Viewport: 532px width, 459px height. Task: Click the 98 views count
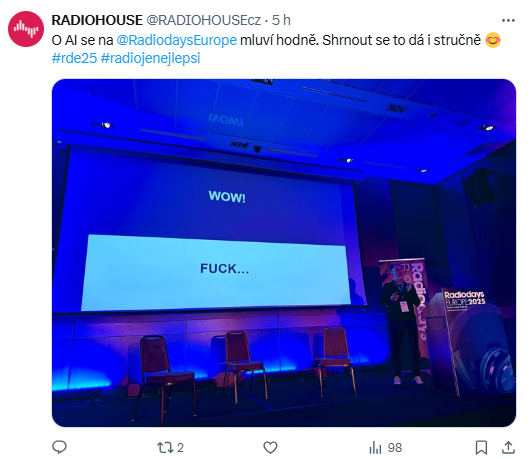point(395,447)
